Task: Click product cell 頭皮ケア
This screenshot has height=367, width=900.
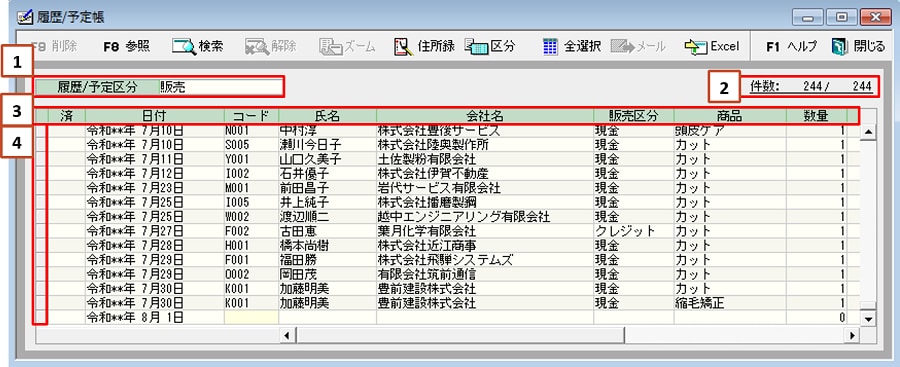Action: (x=730, y=132)
